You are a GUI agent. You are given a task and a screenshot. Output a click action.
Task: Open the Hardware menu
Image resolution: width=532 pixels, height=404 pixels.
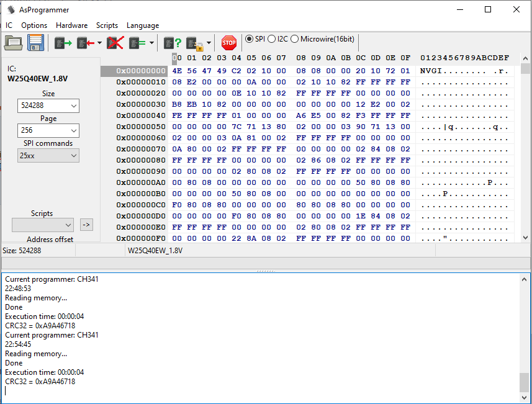click(71, 25)
